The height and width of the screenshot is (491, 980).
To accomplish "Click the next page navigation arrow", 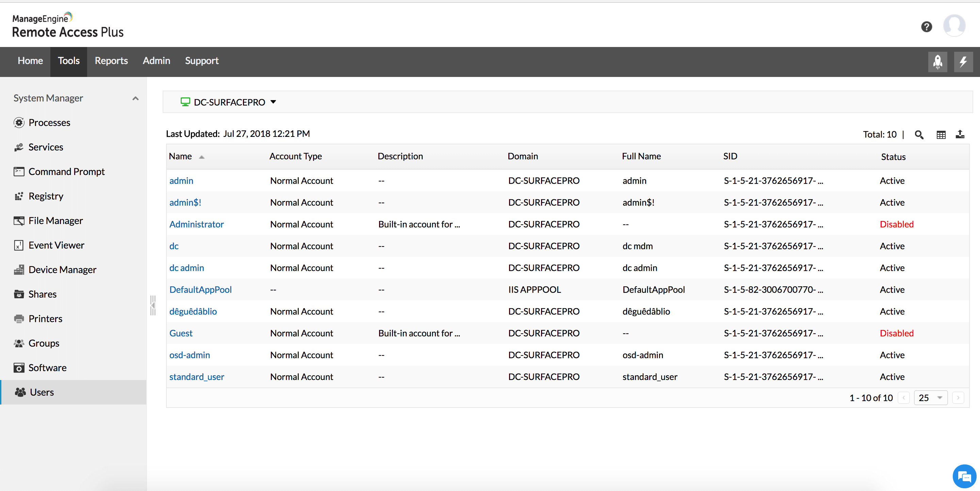I will pyautogui.click(x=961, y=397).
